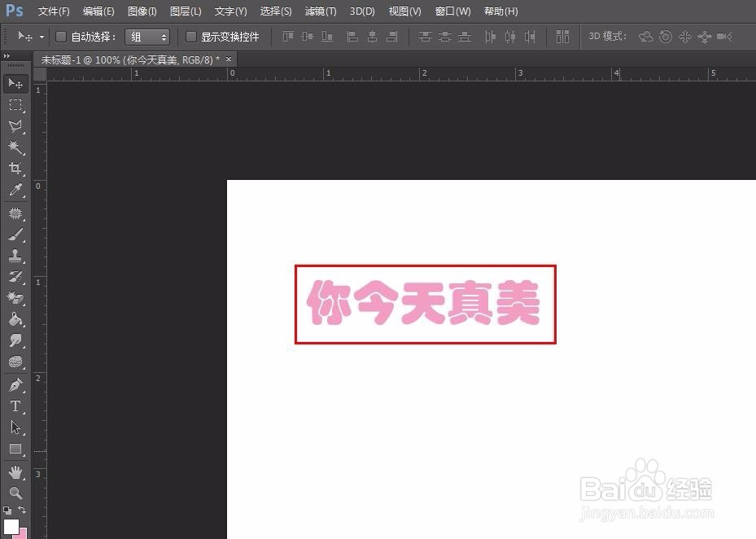Expand the collapsed toolbox double-arrow
This screenshot has width=756, height=539.
point(7,56)
